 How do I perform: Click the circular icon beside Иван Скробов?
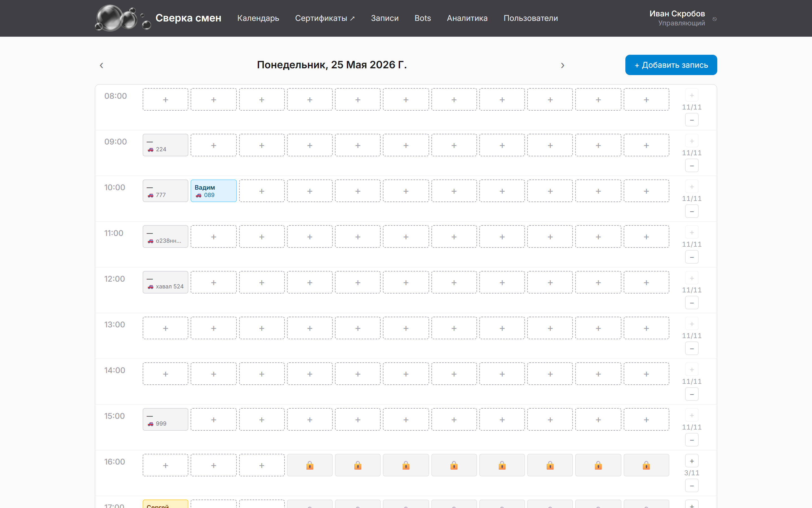(715, 19)
